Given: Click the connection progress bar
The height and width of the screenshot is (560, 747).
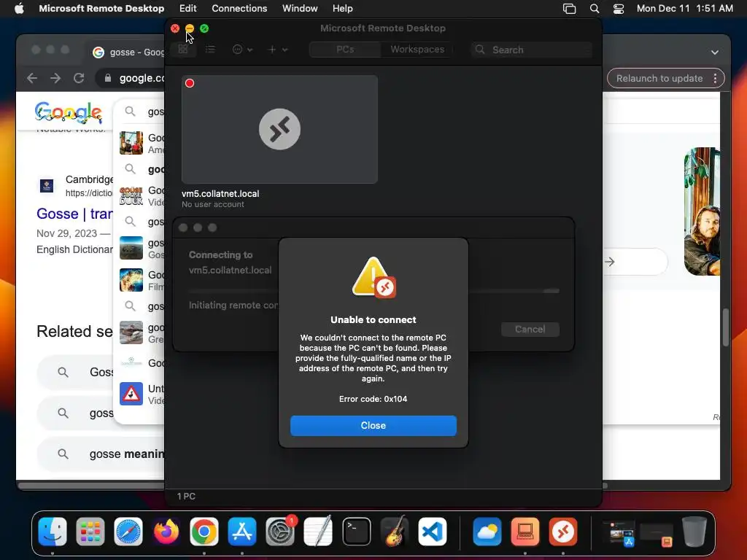Looking at the screenshot, I should 374,290.
